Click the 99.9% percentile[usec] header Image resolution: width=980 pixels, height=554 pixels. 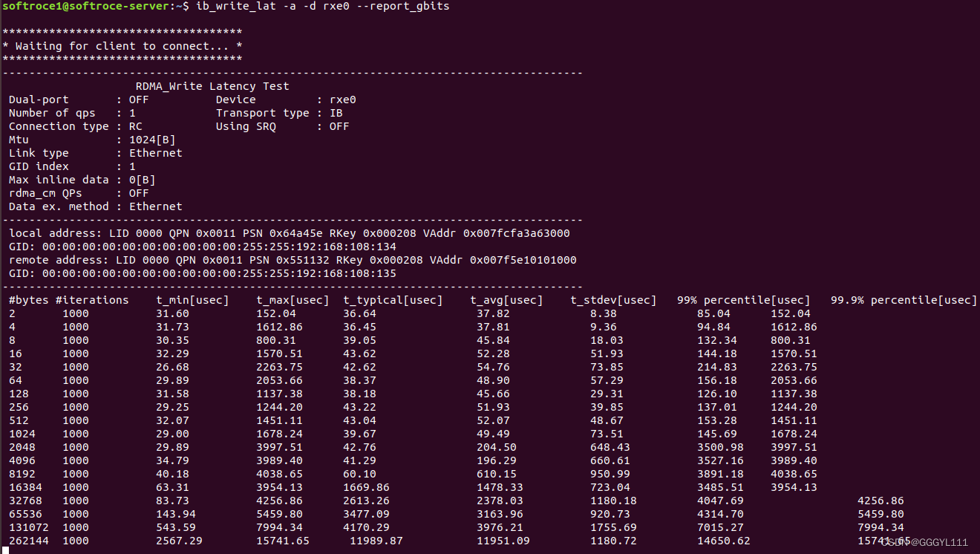coord(904,300)
